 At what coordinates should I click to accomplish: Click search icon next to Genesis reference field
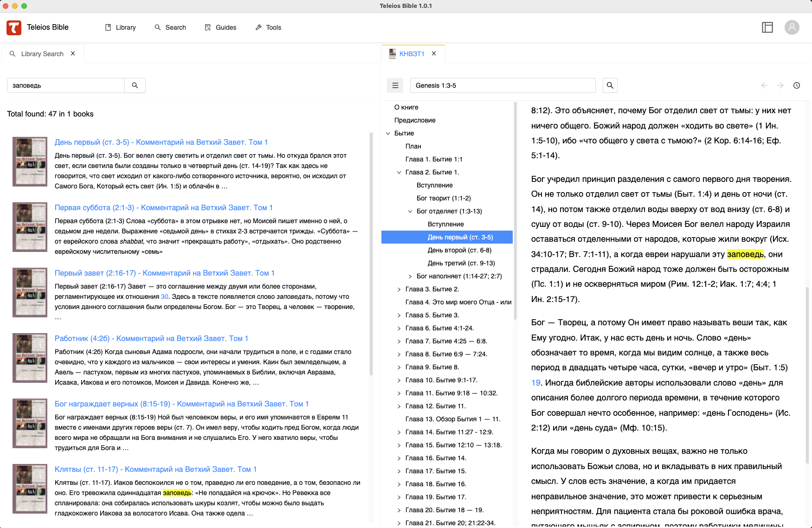point(610,85)
